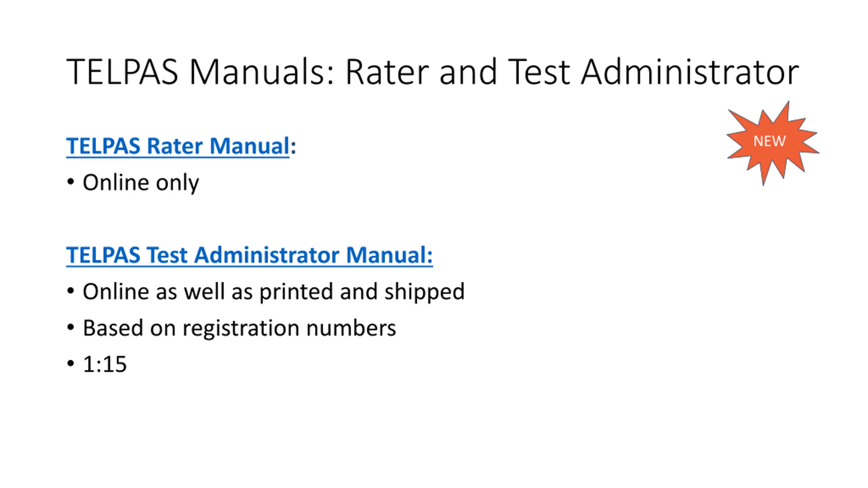The width and height of the screenshot is (868, 488).
Task: Open the TELPAS Test Administrator Manual link
Action: point(249,255)
